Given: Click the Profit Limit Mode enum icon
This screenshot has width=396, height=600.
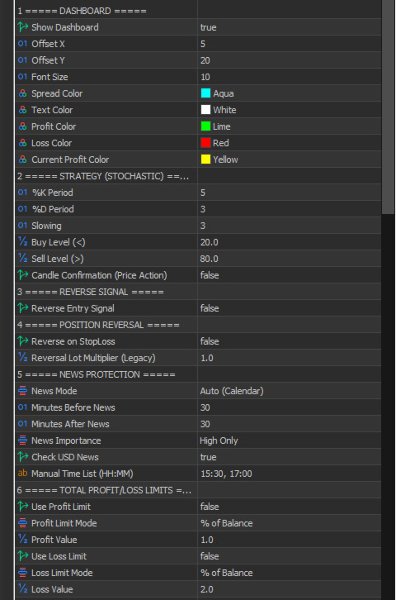Looking at the screenshot, I should [x=23, y=523].
